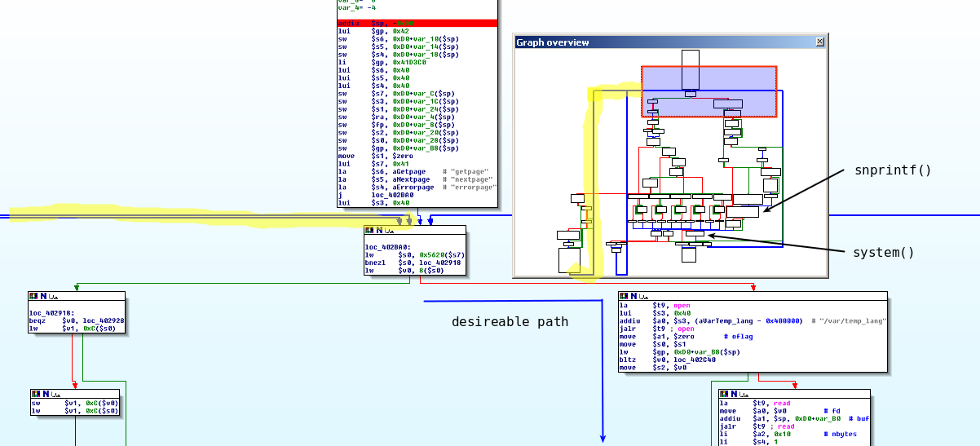The height and width of the screenshot is (446, 980).
Task: Close the Graph overview window
Action: coord(820,42)
